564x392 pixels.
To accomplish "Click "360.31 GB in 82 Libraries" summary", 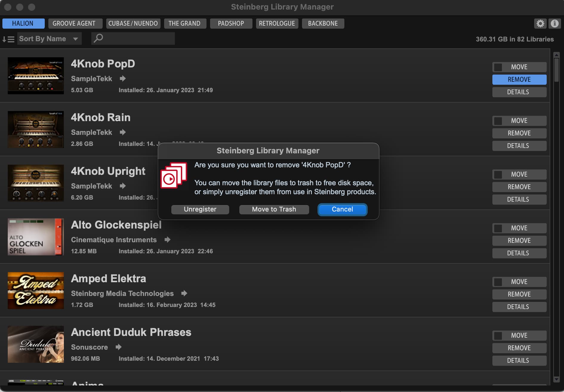I will pyautogui.click(x=515, y=39).
